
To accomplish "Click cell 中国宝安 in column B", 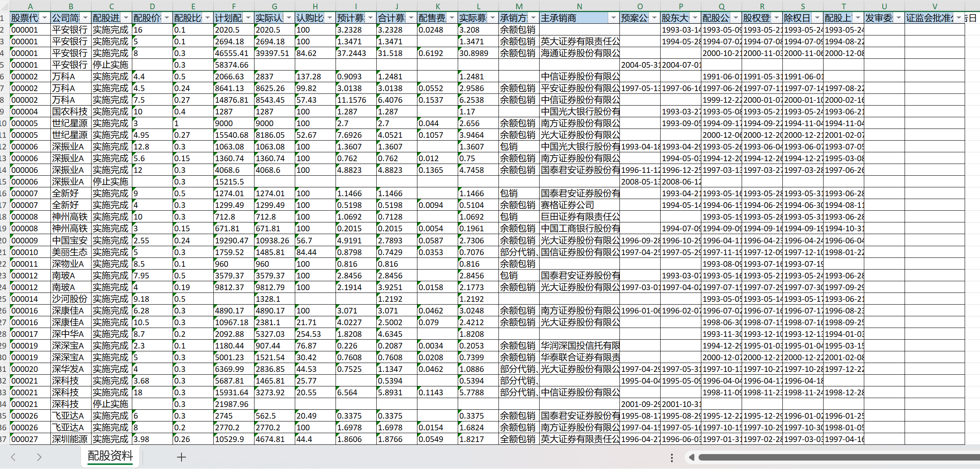I will [x=71, y=241].
